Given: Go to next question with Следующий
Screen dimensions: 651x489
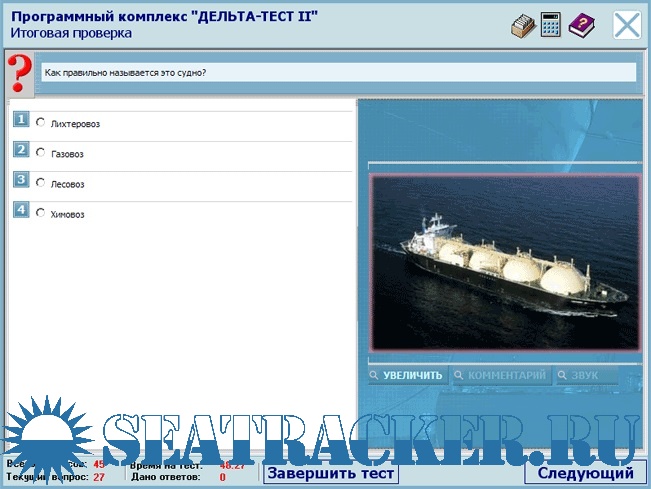Looking at the screenshot, I should click(x=585, y=473).
